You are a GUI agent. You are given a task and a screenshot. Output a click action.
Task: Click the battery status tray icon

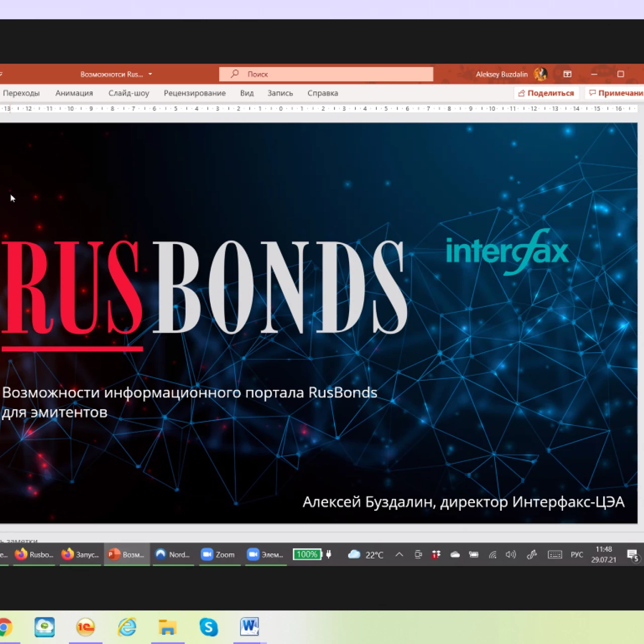pyautogui.click(x=473, y=554)
